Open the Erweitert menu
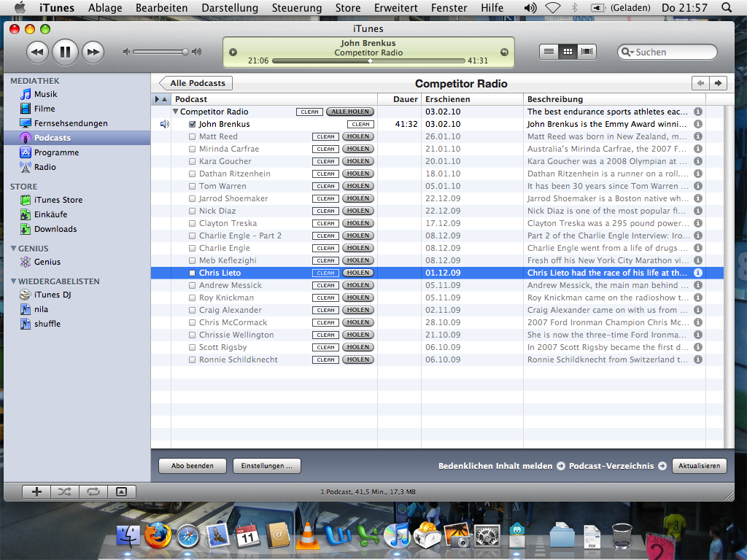 pos(396,7)
